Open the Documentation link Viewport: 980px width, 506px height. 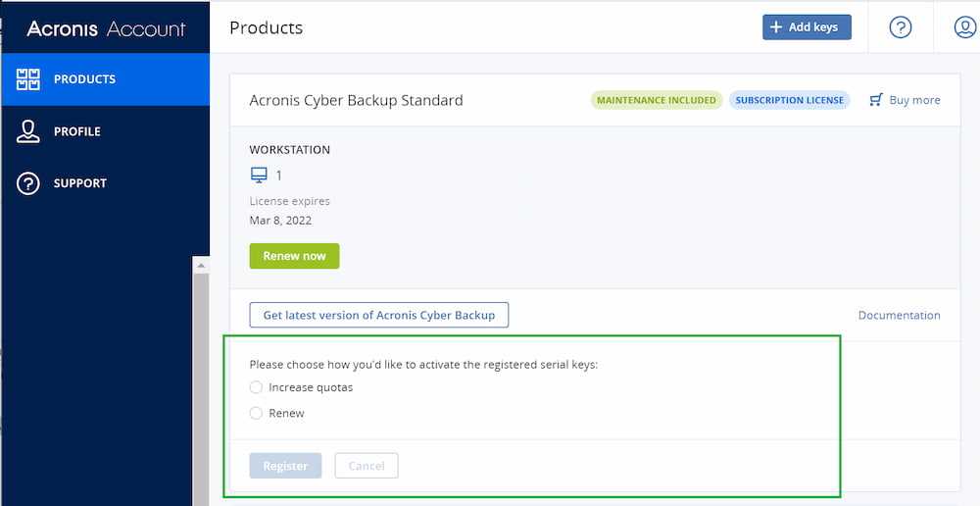coord(899,316)
